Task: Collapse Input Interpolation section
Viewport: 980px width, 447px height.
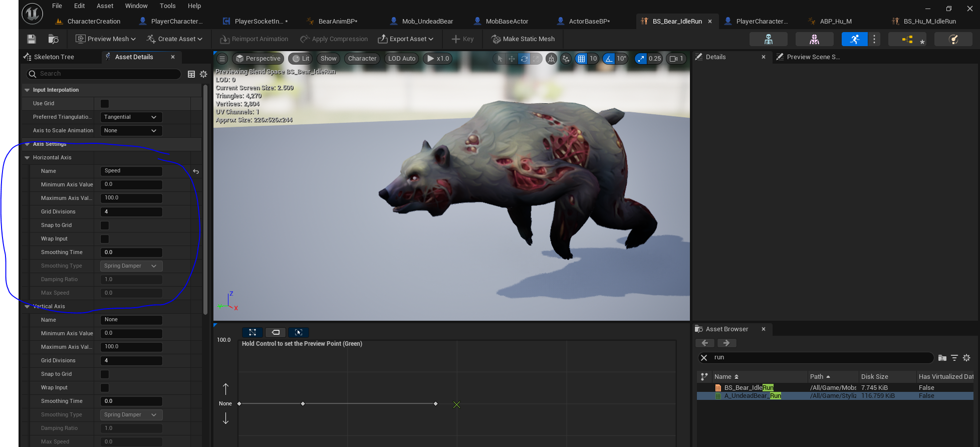Action: tap(27, 90)
